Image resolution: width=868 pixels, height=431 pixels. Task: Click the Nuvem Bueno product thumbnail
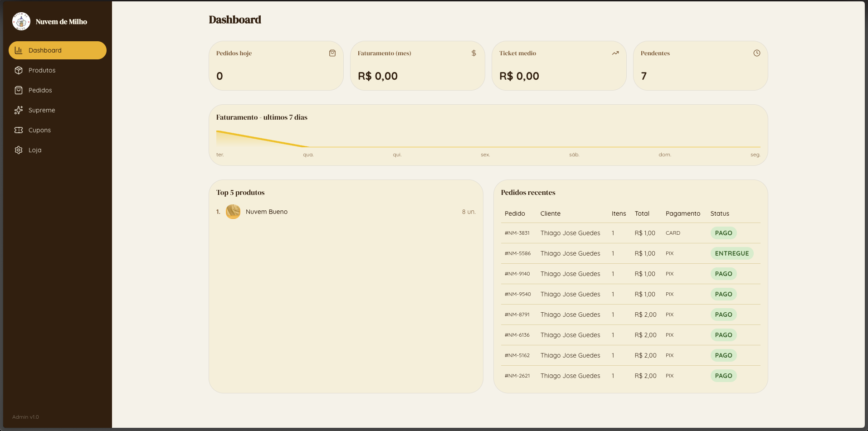(233, 212)
